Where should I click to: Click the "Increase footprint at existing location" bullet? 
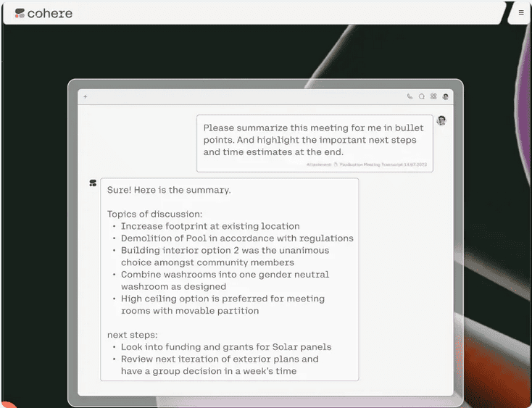pyautogui.click(x=210, y=226)
